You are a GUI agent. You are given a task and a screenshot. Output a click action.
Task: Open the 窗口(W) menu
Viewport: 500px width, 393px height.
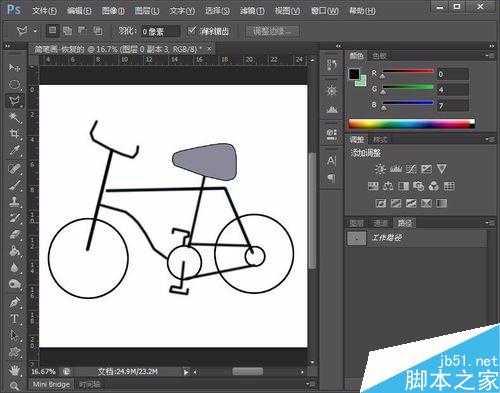coord(325,11)
